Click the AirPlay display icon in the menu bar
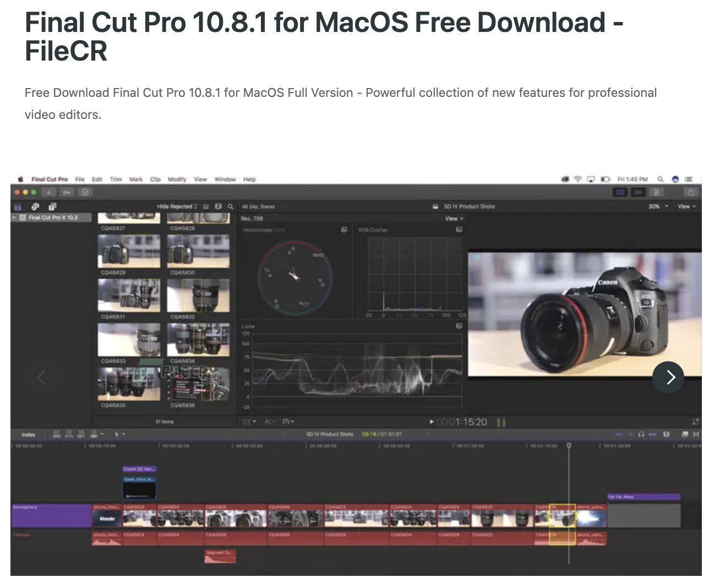 pos(591,179)
